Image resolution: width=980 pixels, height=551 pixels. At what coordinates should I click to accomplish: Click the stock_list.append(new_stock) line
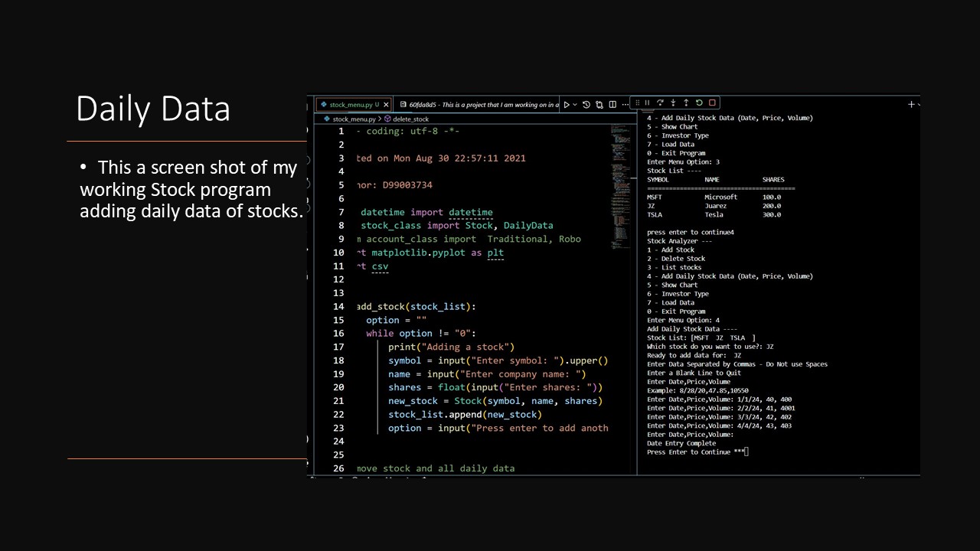465,414
